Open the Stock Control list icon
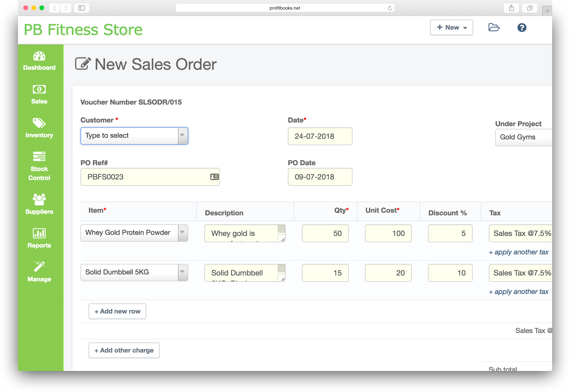Viewport: 570px width, 392px height. (x=39, y=156)
